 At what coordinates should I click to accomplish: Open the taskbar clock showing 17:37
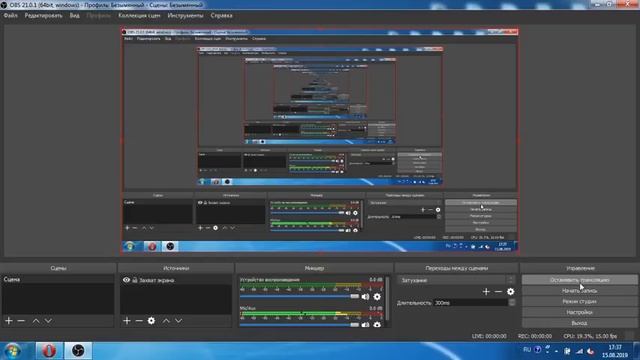[x=615, y=351]
